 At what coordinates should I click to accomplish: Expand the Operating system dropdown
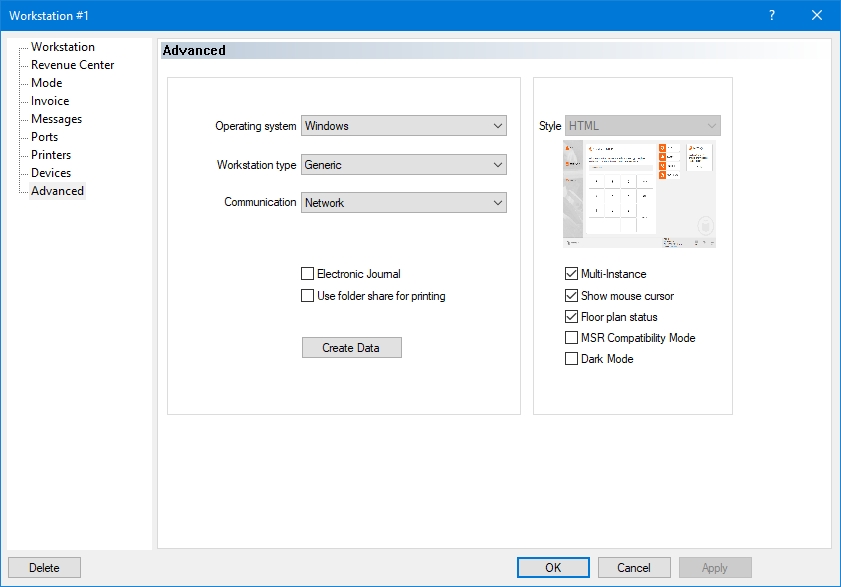[x=403, y=126]
